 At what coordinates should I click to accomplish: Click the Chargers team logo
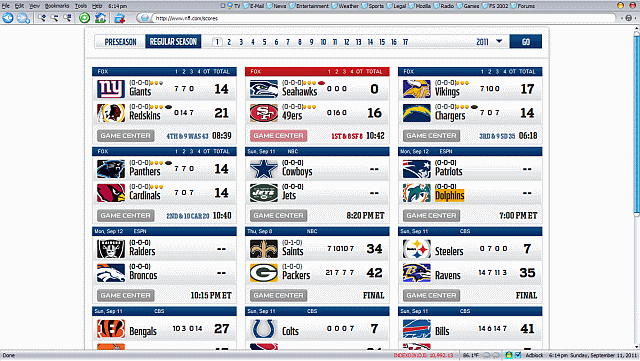(x=416, y=113)
